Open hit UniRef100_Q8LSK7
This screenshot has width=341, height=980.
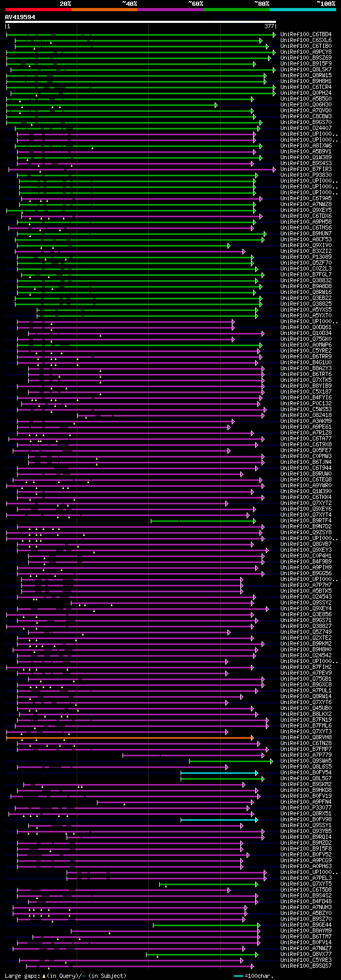[x=306, y=70]
